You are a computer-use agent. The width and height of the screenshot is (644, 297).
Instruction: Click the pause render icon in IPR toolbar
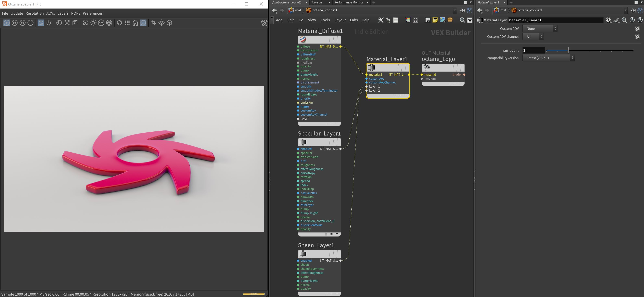[x=30, y=23]
